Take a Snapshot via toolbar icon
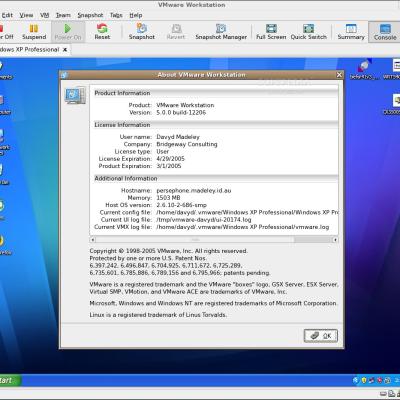 (142, 32)
